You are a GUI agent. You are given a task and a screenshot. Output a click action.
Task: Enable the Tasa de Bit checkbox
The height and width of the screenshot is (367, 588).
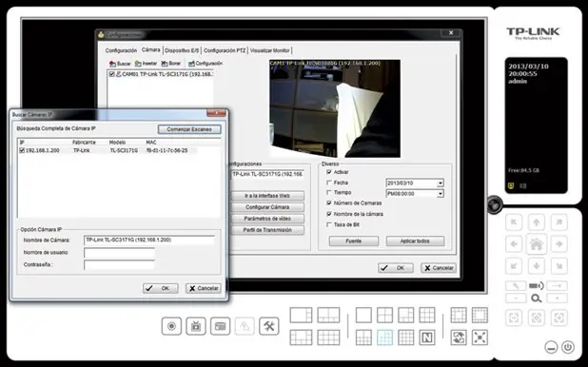click(x=329, y=224)
